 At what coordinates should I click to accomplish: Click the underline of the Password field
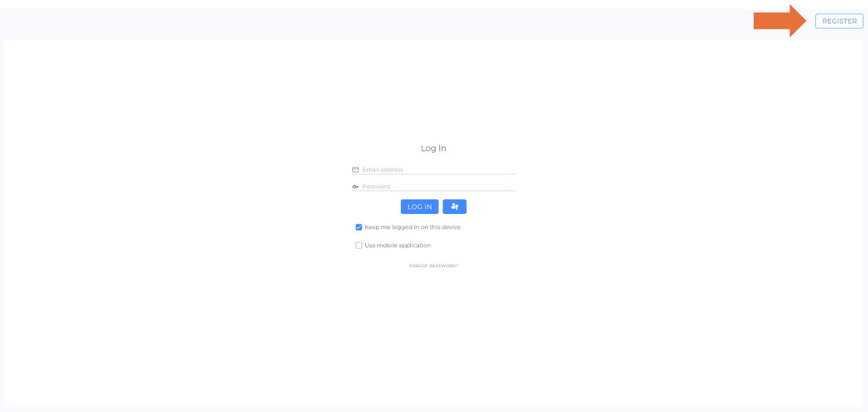click(433, 191)
